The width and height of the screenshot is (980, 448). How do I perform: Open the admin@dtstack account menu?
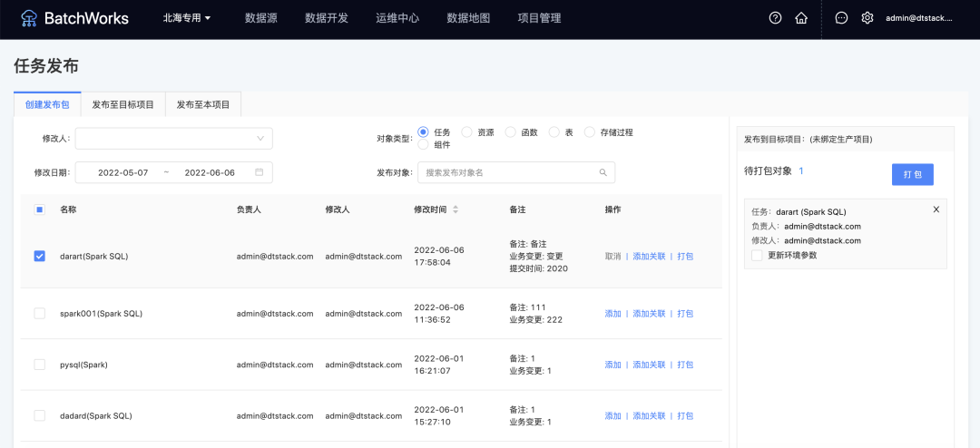point(918,18)
